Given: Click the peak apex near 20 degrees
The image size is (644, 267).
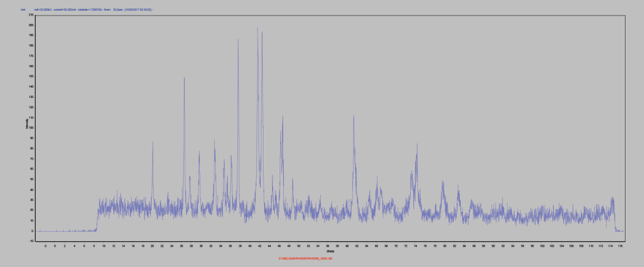Looking at the screenshot, I should 153,142.
